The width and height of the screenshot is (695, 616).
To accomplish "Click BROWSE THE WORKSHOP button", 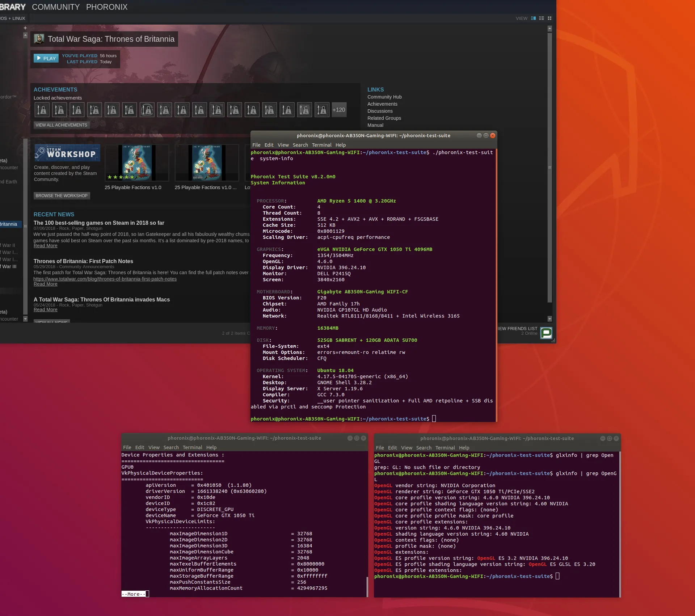I will (x=61, y=195).
